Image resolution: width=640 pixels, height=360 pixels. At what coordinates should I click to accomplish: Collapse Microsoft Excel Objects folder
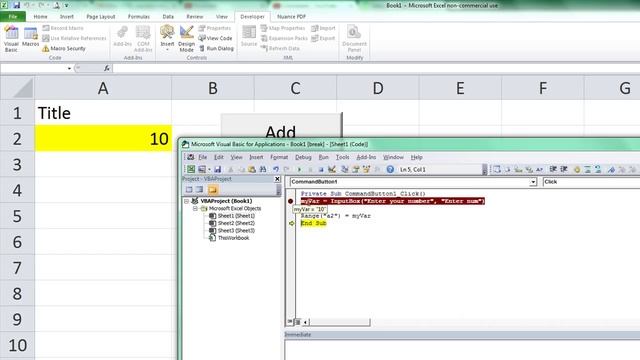pyautogui.click(x=195, y=209)
